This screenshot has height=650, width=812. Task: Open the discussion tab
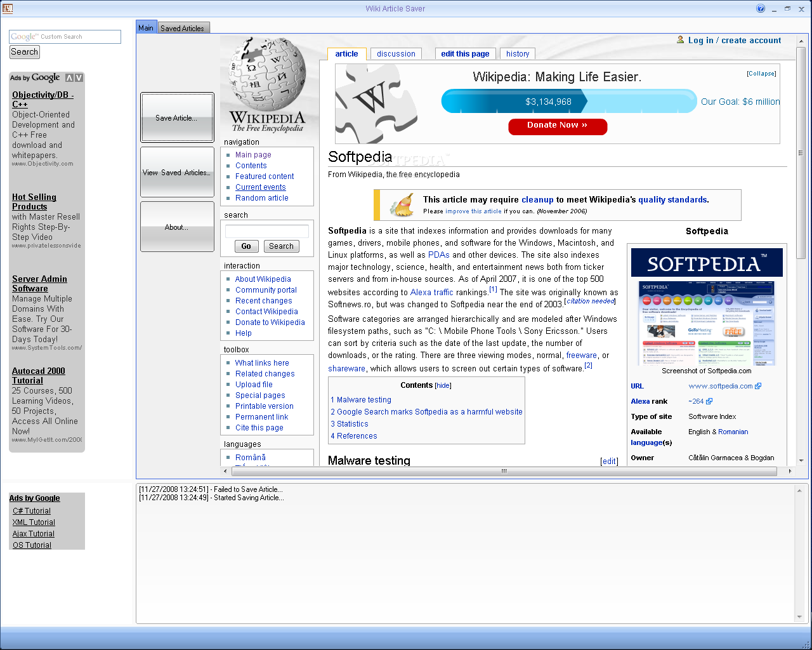396,54
